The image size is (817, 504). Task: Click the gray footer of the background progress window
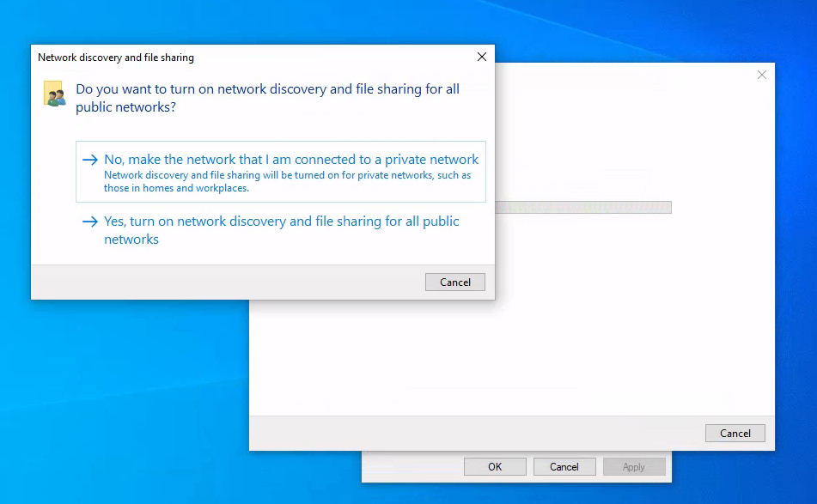coord(473,434)
